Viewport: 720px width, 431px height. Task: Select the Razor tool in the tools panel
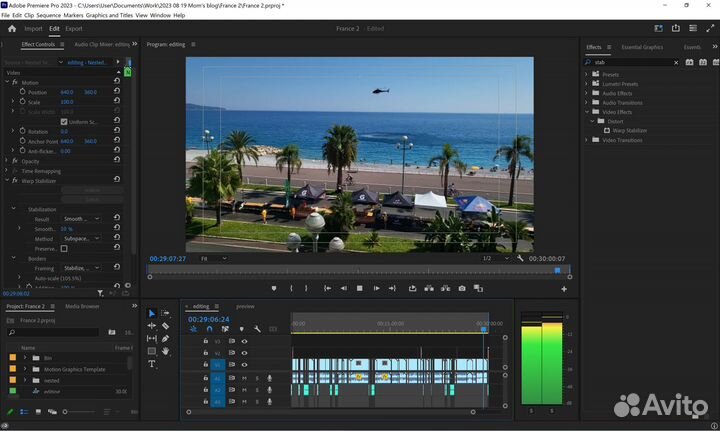coord(165,326)
